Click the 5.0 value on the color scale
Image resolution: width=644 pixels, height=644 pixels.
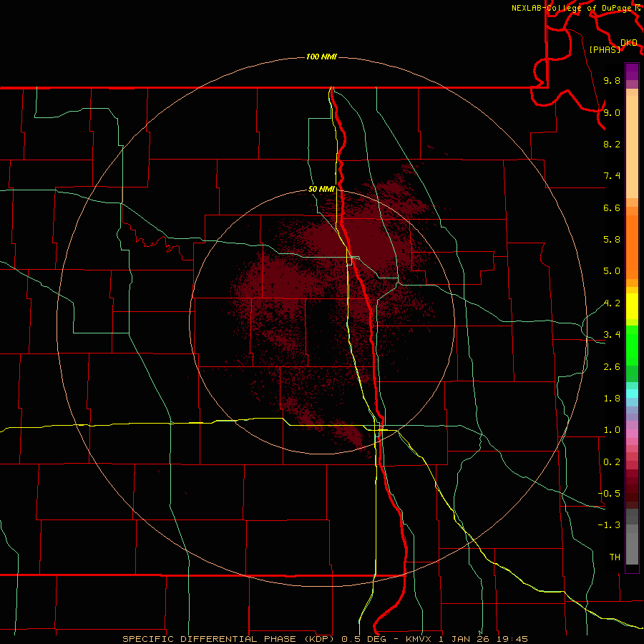(612, 271)
